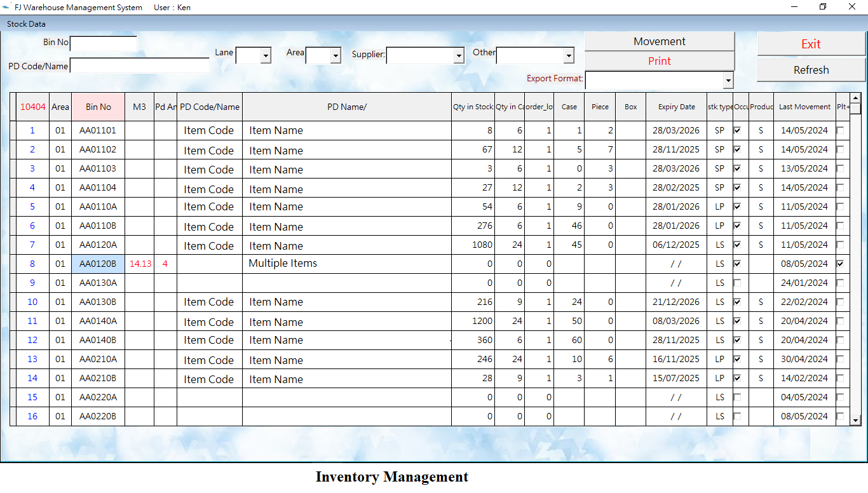Click the Last Movement column header

coord(804,107)
